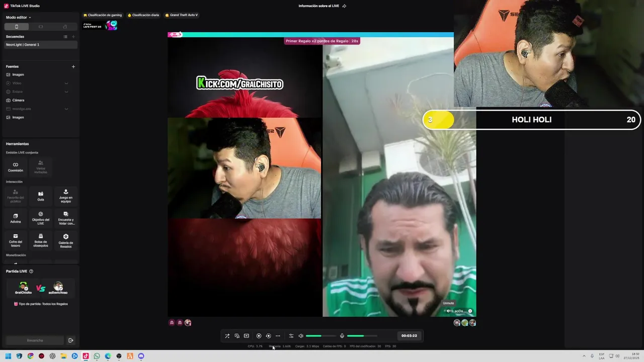Click the 00:03:22 live timer

tap(409, 336)
